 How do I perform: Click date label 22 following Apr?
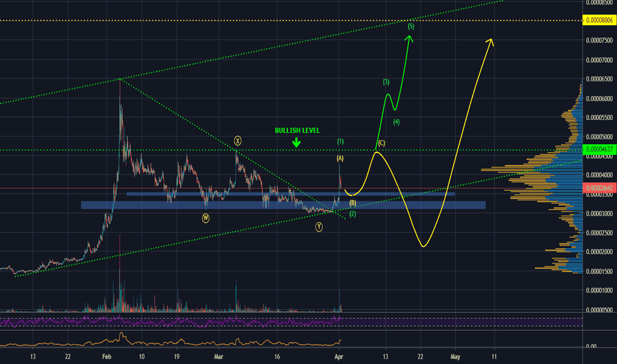[x=420, y=357]
